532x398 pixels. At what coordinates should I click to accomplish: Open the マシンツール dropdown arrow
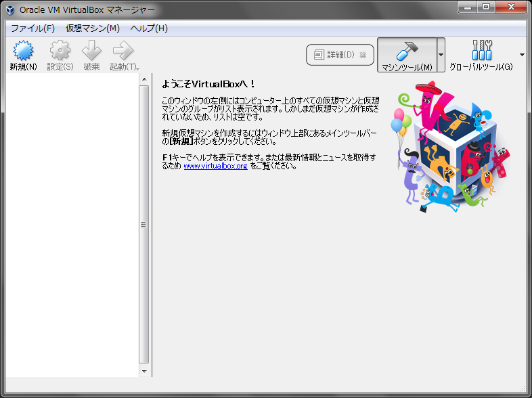coord(441,55)
